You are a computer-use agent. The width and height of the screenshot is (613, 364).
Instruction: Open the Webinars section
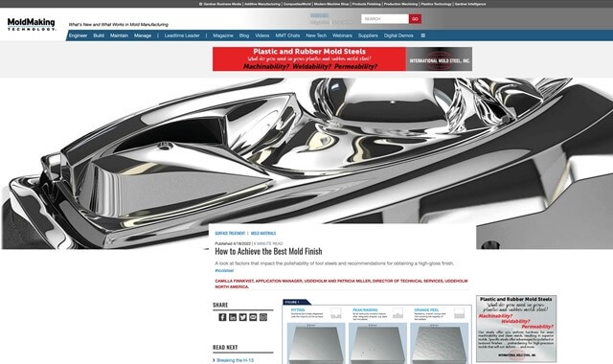(x=342, y=35)
